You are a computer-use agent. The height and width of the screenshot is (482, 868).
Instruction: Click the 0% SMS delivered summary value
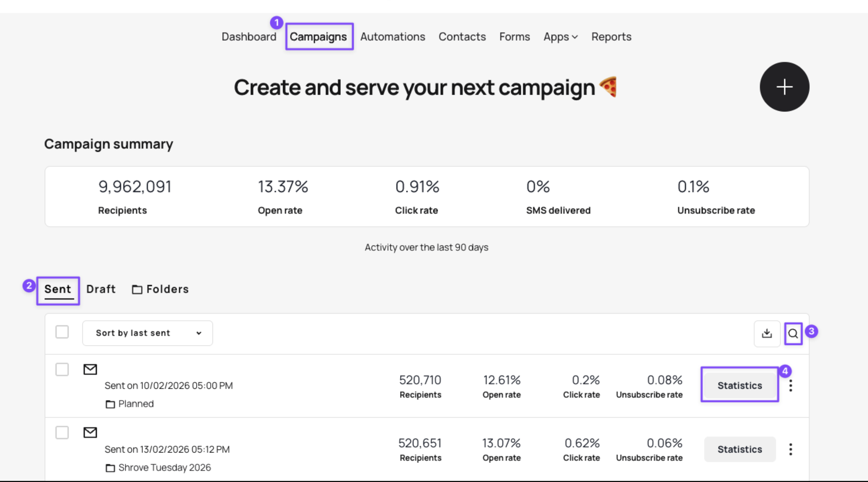(538, 187)
